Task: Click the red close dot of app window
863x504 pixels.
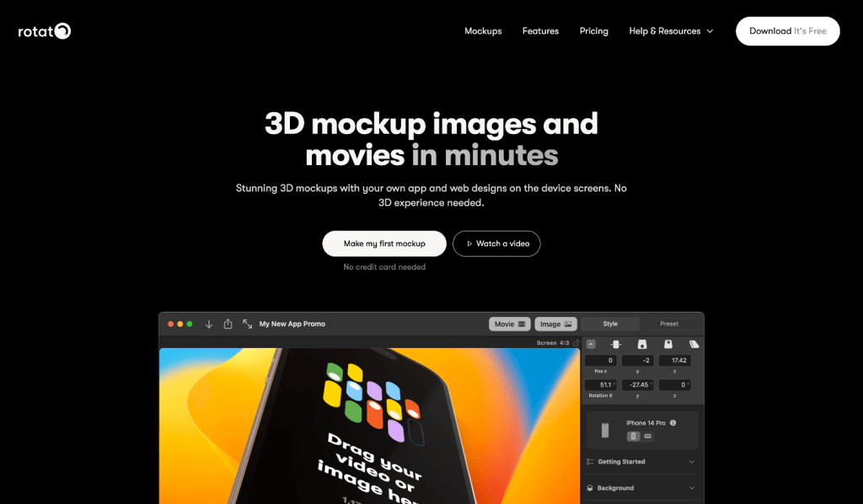Action: (x=170, y=324)
